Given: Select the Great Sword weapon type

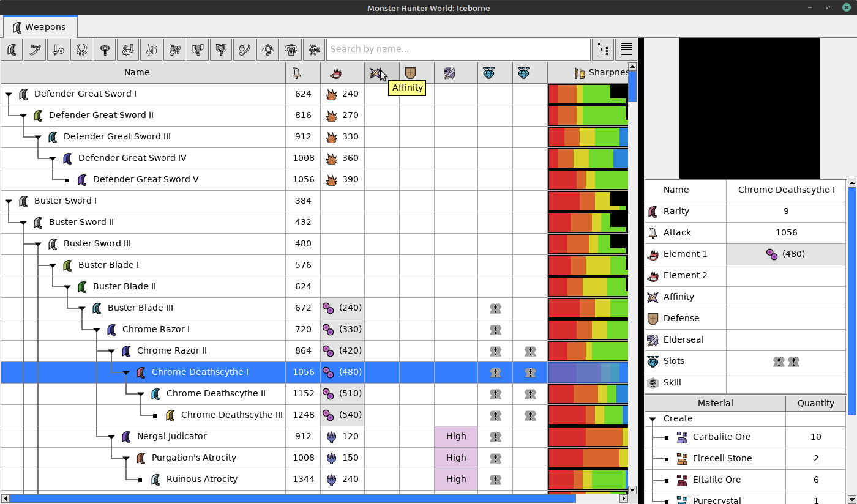Looking at the screenshot, I should coord(12,49).
